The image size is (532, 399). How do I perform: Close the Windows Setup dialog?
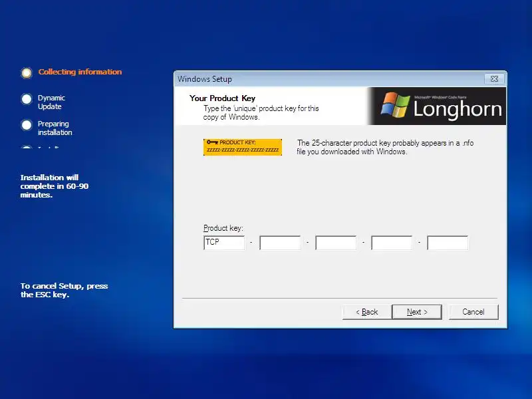(x=494, y=78)
